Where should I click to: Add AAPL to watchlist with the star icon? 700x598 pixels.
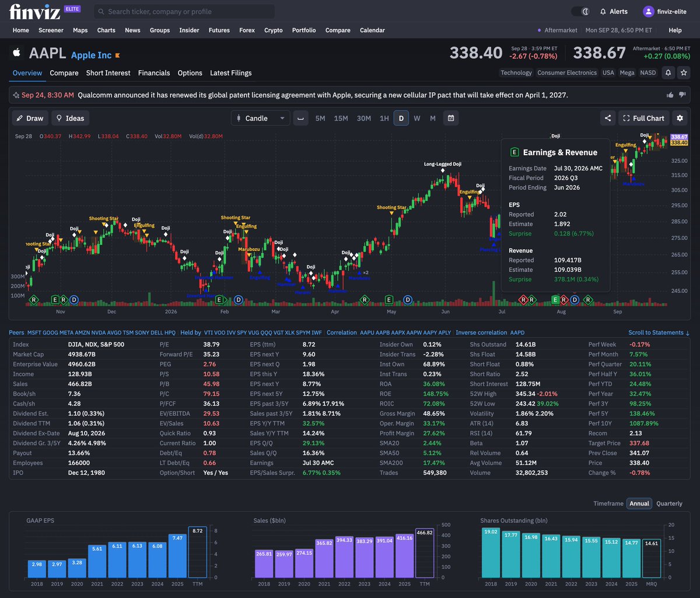coord(683,73)
